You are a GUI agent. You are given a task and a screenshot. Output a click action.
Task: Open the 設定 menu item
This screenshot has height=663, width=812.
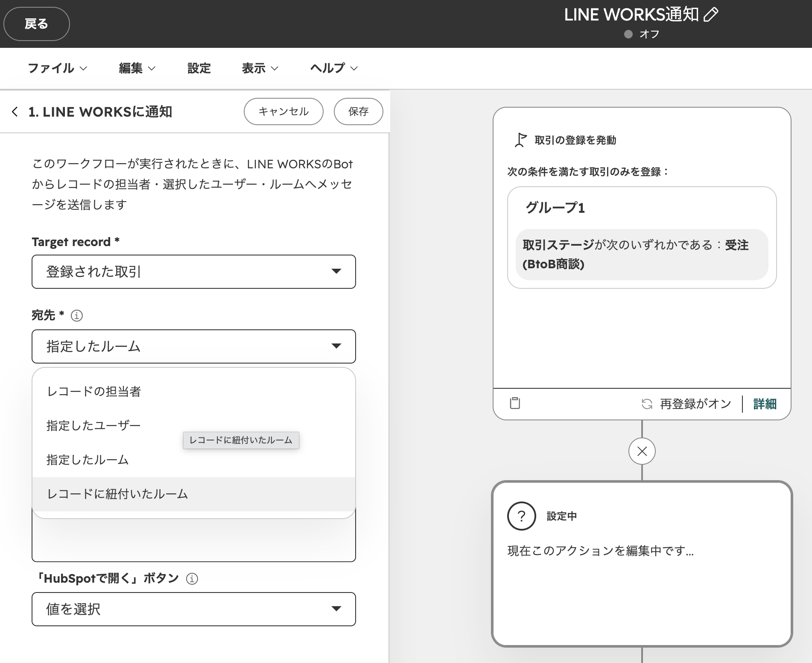(x=199, y=68)
